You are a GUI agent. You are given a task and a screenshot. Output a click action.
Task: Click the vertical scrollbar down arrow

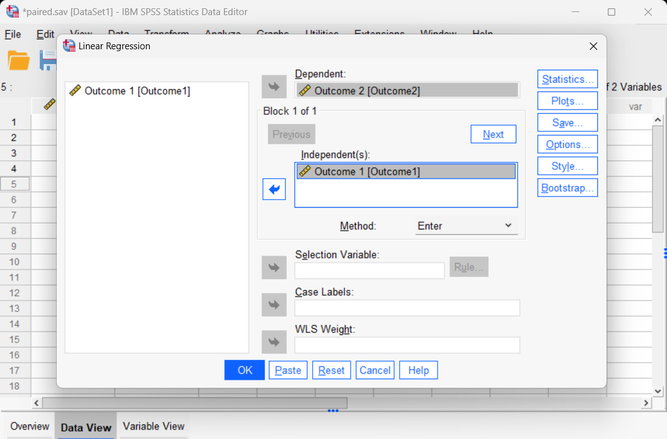[x=658, y=391]
